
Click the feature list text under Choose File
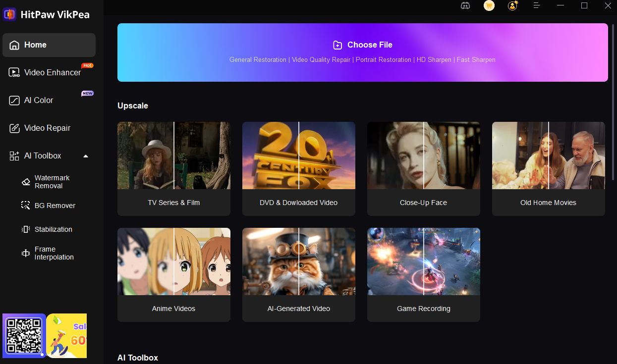coord(362,60)
